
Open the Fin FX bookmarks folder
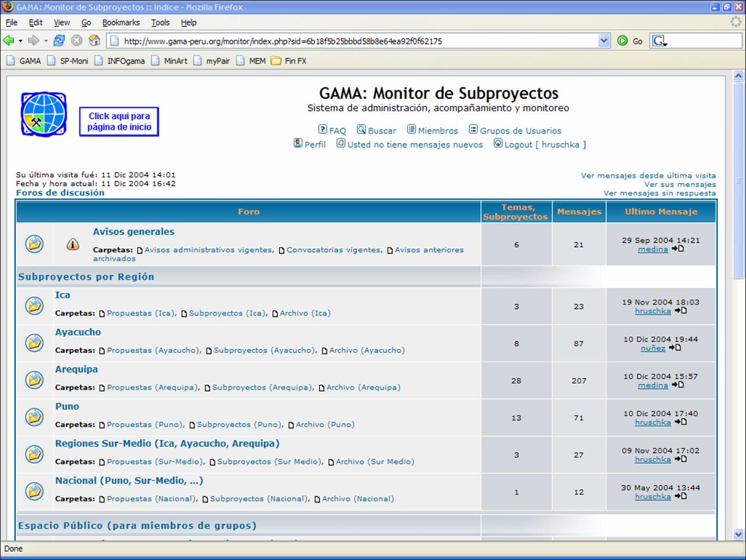coord(289,61)
